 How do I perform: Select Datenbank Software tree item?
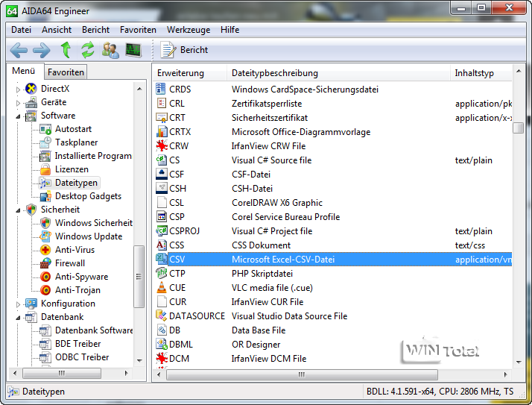coord(94,330)
